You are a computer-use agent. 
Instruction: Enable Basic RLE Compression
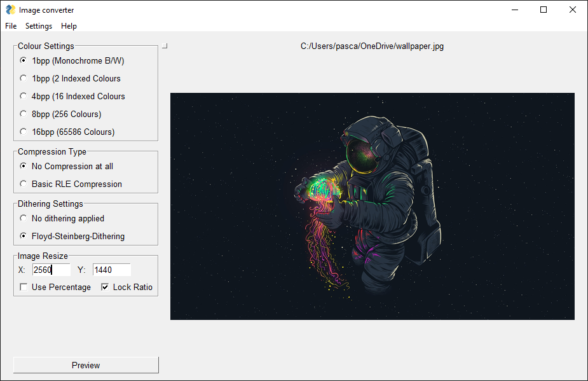pyautogui.click(x=23, y=184)
